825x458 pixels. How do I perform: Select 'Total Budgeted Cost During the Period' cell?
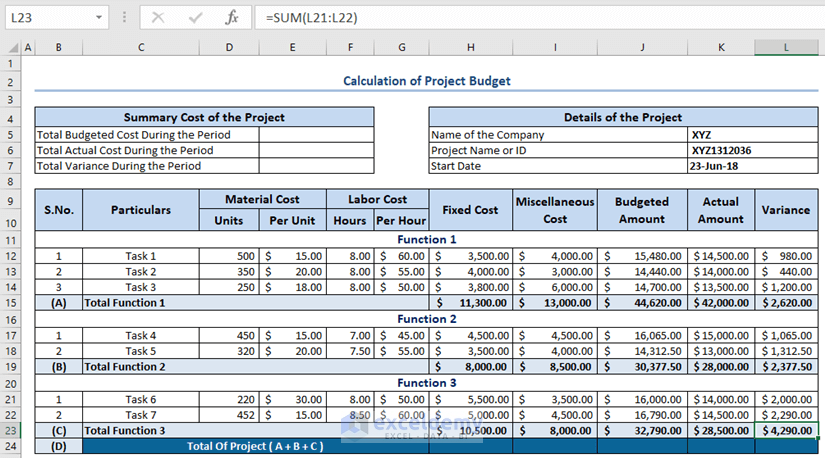(x=147, y=135)
